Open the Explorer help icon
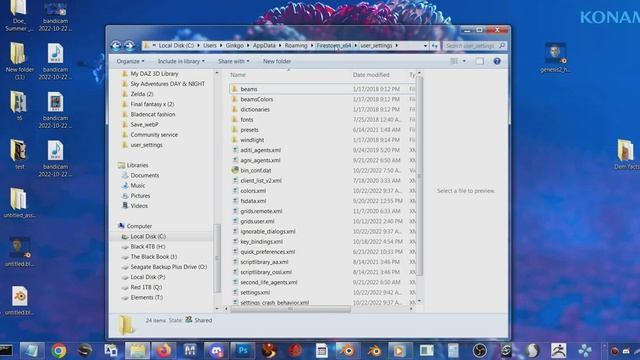This screenshot has width=640, height=360. 497,61
